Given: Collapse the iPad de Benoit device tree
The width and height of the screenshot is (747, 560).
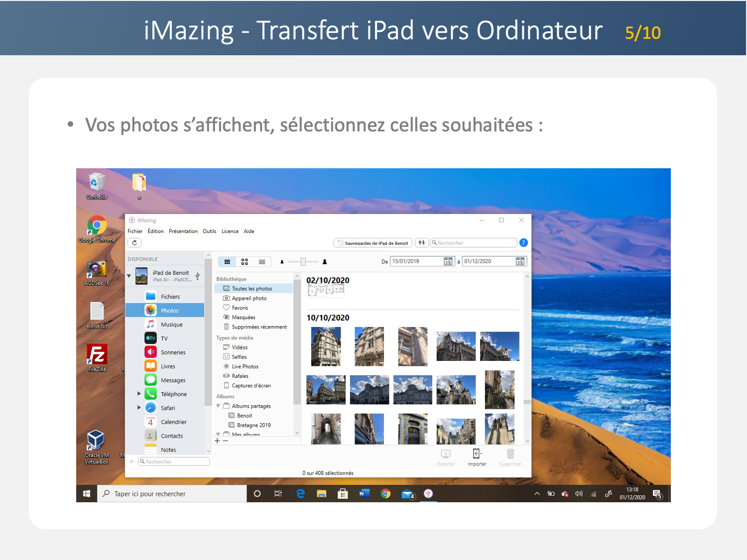Looking at the screenshot, I should (x=129, y=276).
